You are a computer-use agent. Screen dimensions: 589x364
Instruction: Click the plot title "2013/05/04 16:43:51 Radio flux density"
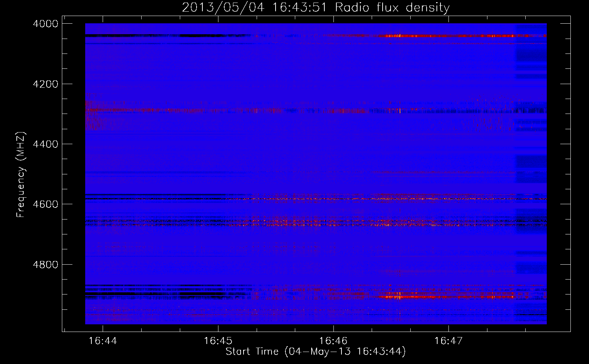click(316, 7)
